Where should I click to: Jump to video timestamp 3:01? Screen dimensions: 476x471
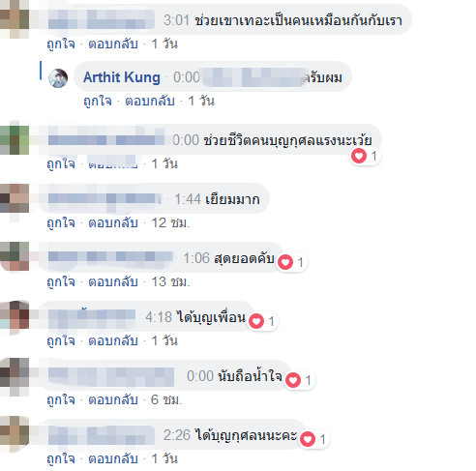(176, 20)
